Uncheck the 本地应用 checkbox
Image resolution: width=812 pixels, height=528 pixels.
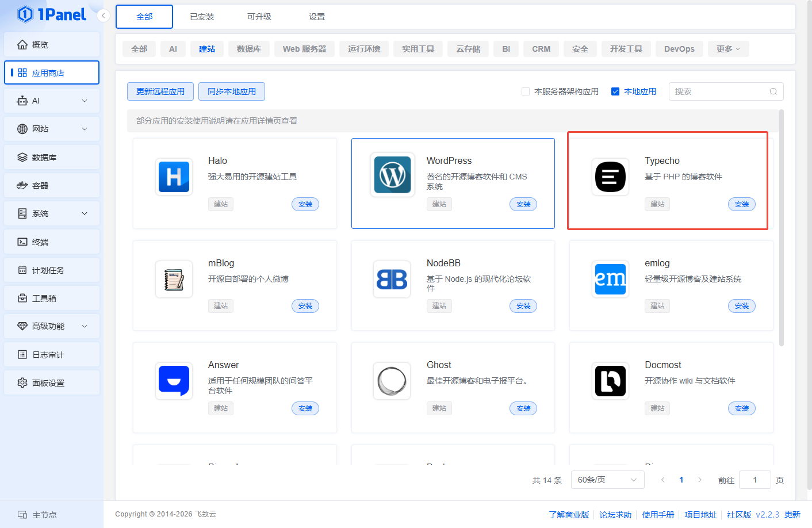coord(615,91)
